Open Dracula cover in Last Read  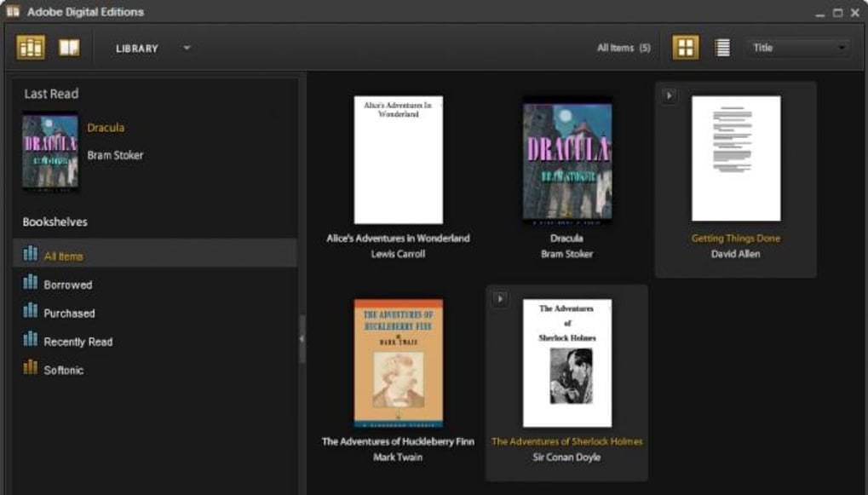click(50, 152)
